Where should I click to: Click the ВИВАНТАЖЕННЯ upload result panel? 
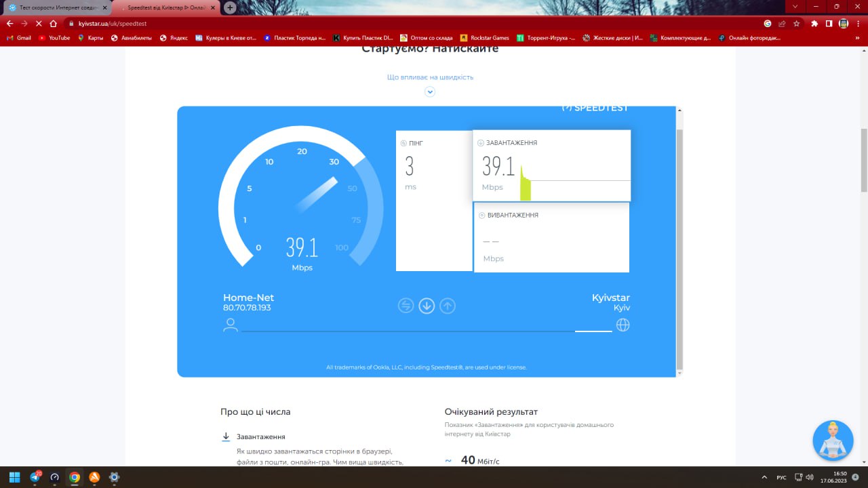(551, 237)
